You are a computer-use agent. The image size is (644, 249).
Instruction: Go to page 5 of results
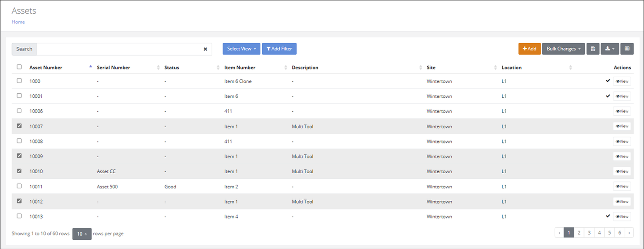pos(609,233)
